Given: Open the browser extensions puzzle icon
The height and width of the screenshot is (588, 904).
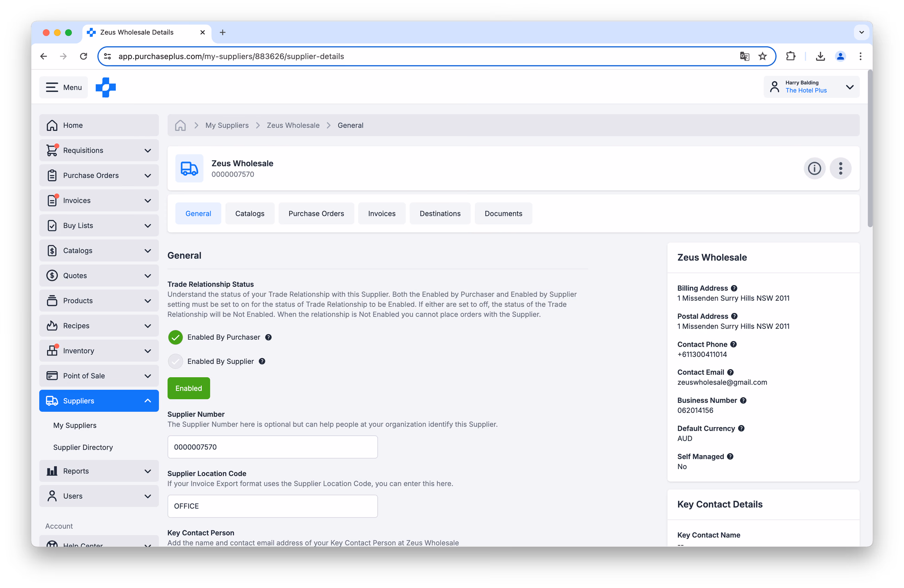Looking at the screenshot, I should click(790, 56).
